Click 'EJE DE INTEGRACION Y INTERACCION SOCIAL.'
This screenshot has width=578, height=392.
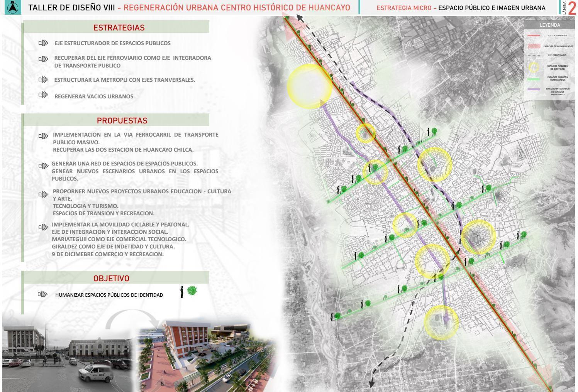click(110, 232)
